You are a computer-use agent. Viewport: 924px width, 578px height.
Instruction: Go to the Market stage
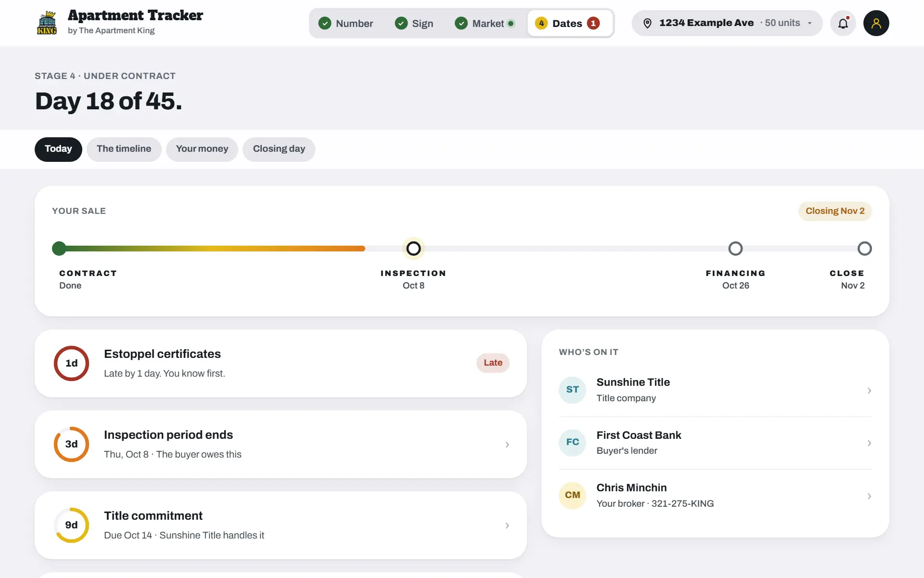click(485, 23)
